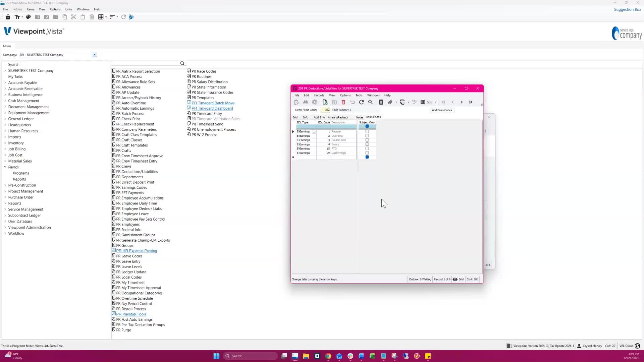Check Subject Only for Regular earnings
The height and width of the screenshot is (362, 644).
[x=367, y=131]
